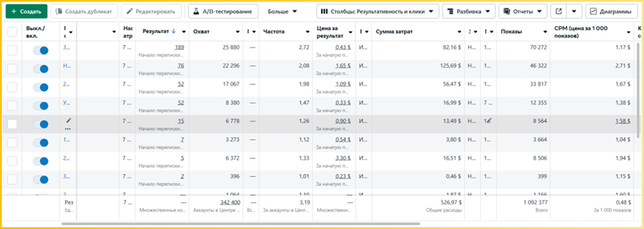644x229 pixels.
Task: Switch off toggle in row with 7 results
Action: click(x=41, y=143)
